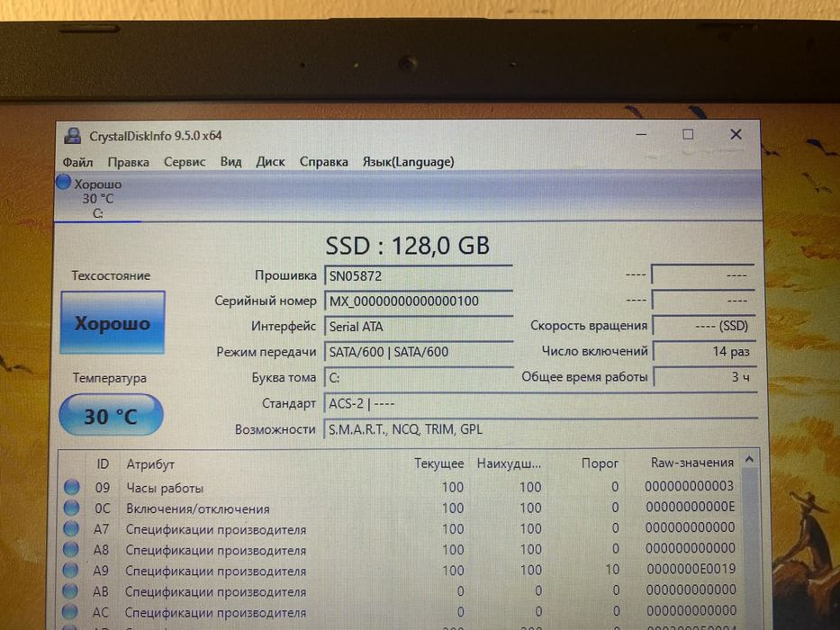Click the Serial ATA interface field

[418, 326]
